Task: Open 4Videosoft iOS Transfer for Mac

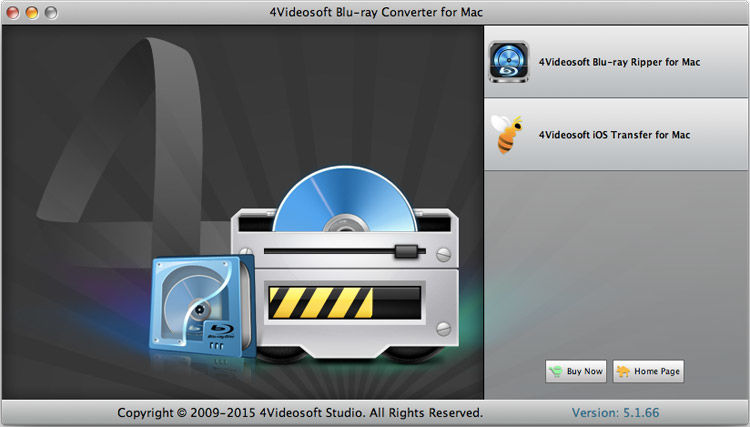Action: pyautogui.click(x=617, y=135)
